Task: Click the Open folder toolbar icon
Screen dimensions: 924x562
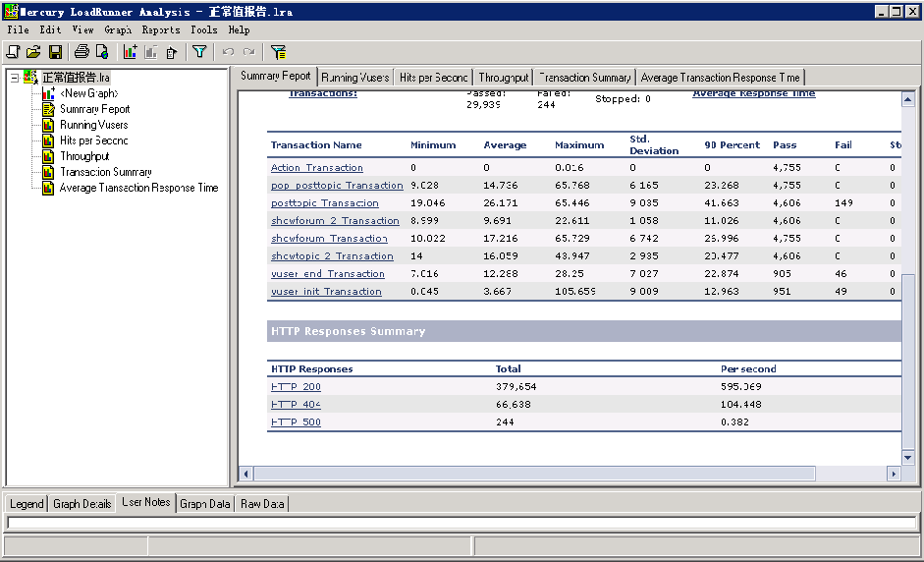Action: pos(33,52)
